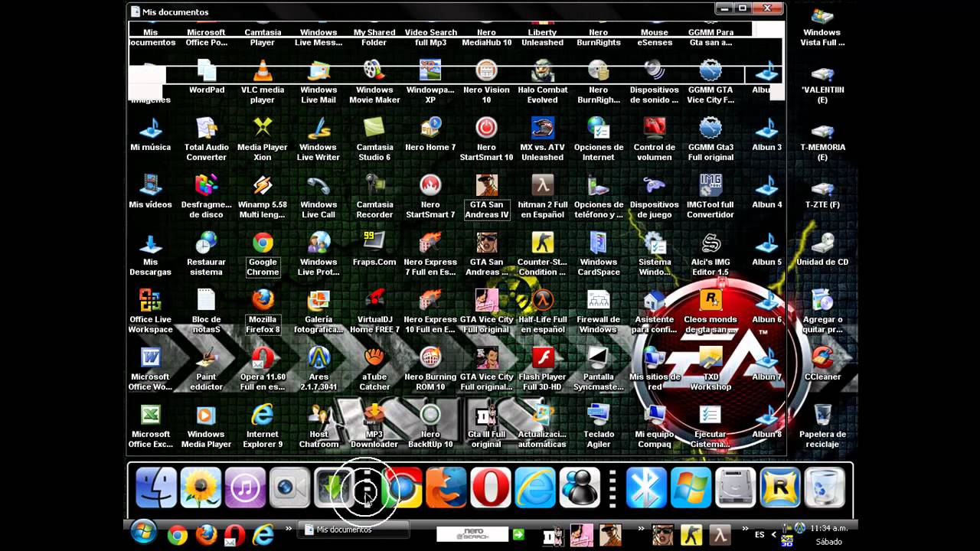Select Alci's IMG Editor 1.5 icon
The image size is (980, 551).
(710, 255)
